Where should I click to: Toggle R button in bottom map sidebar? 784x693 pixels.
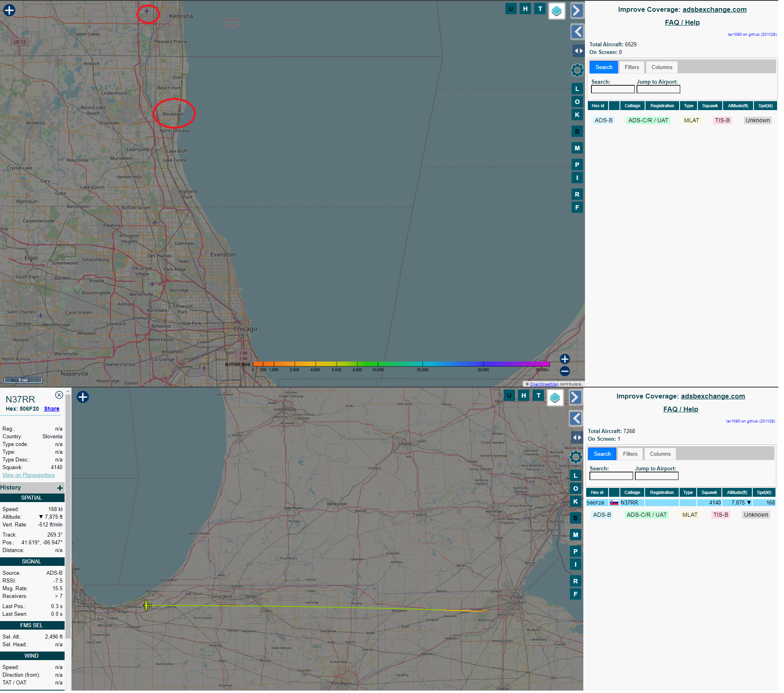pos(576,582)
